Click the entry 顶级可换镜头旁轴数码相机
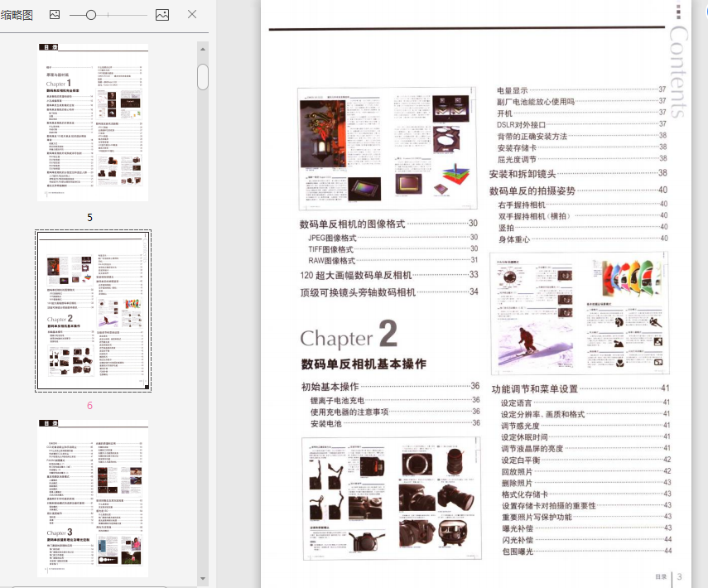This screenshot has width=708, height=588. coord(358,292)
